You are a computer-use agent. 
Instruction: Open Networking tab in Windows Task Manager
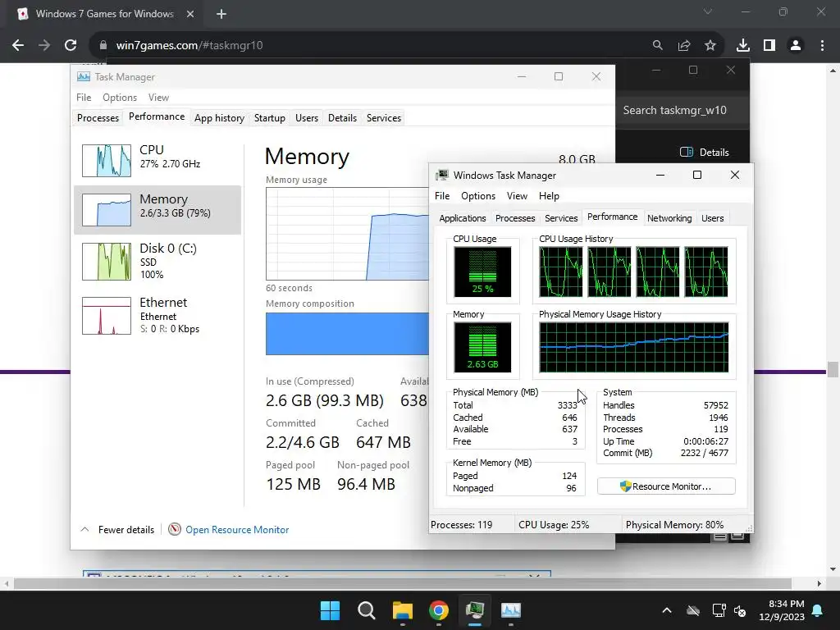pyautogui.click(x=669, y=218)
